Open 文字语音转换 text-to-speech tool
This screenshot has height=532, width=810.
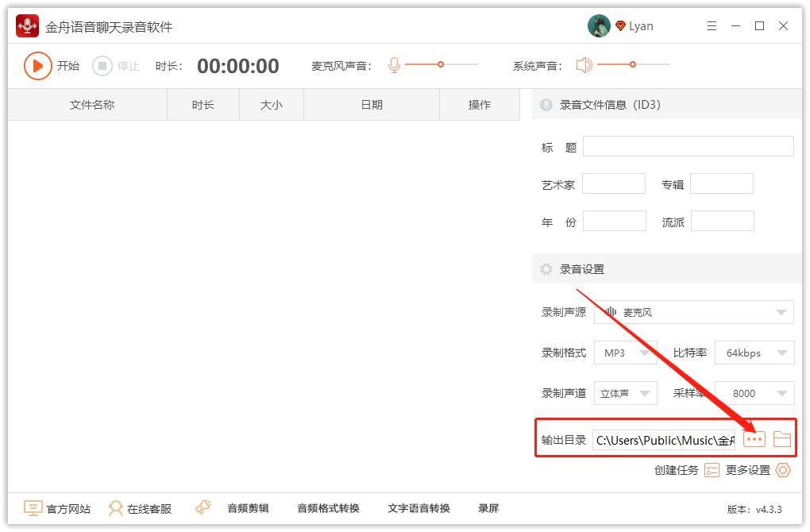(x=418, y=508)
